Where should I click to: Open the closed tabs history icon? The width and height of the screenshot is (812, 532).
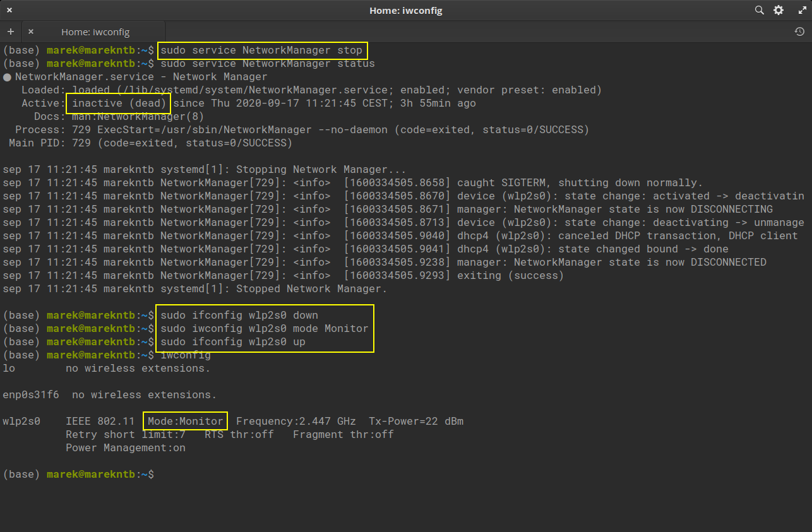coord(799,32)
